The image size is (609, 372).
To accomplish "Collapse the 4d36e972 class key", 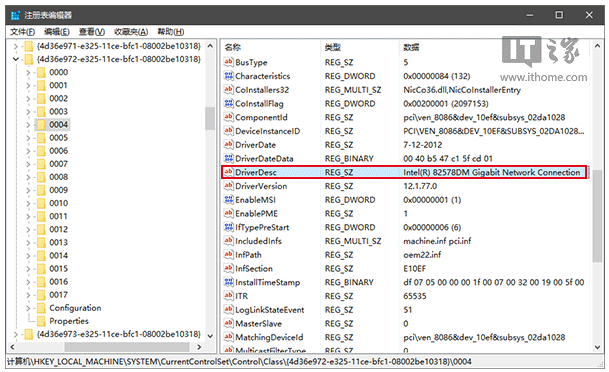I will click(16, 59).
